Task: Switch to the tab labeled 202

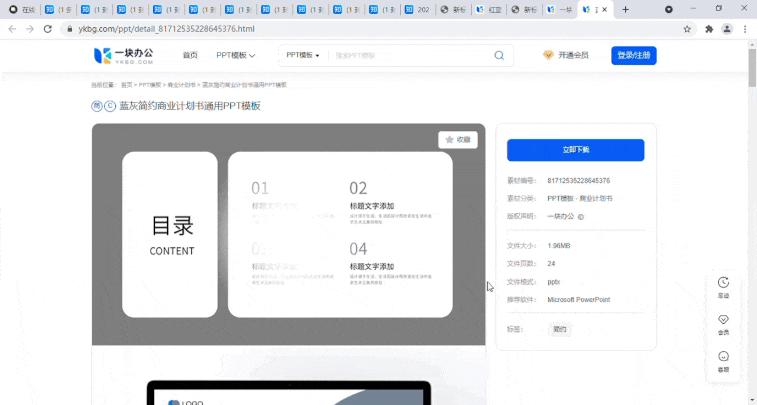Action: coord(418,9)
